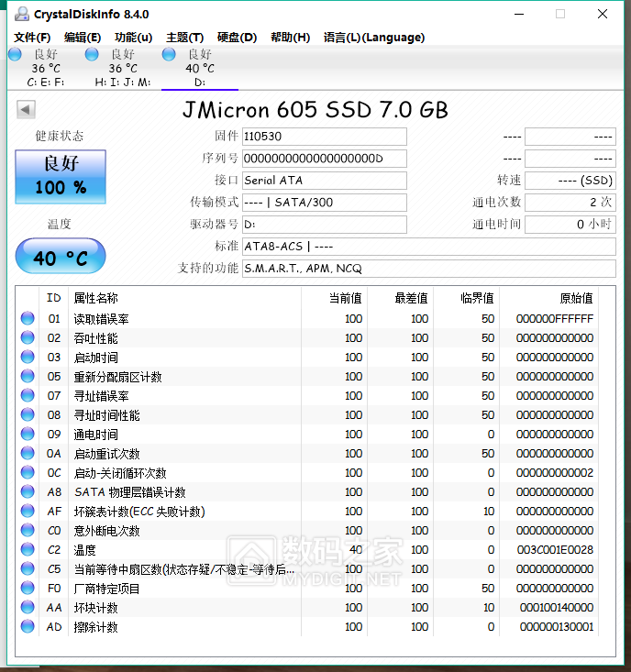Viewport: 631px width, 672px height.
Task: Open the 主题(T) menu
Action: [x=184, y=38]
